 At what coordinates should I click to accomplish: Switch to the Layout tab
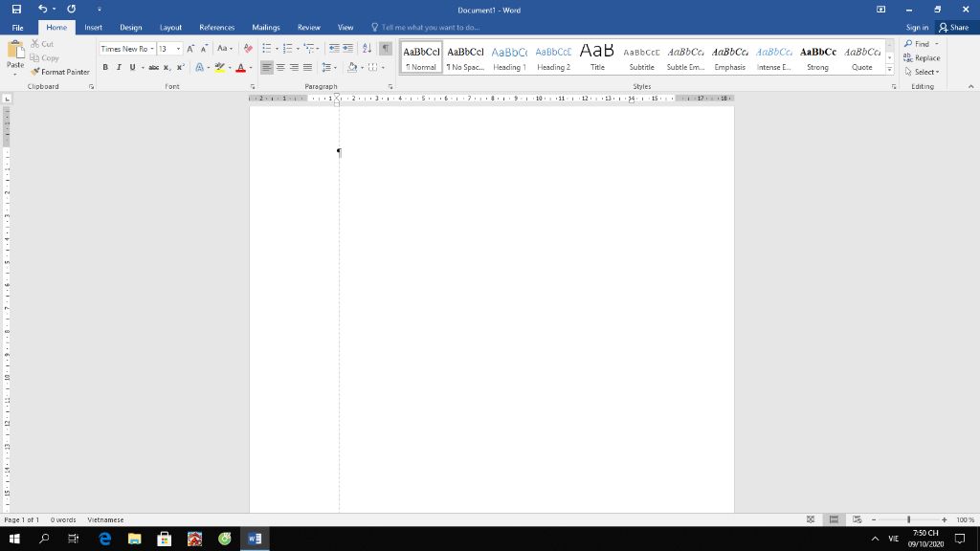pos(170,28)
